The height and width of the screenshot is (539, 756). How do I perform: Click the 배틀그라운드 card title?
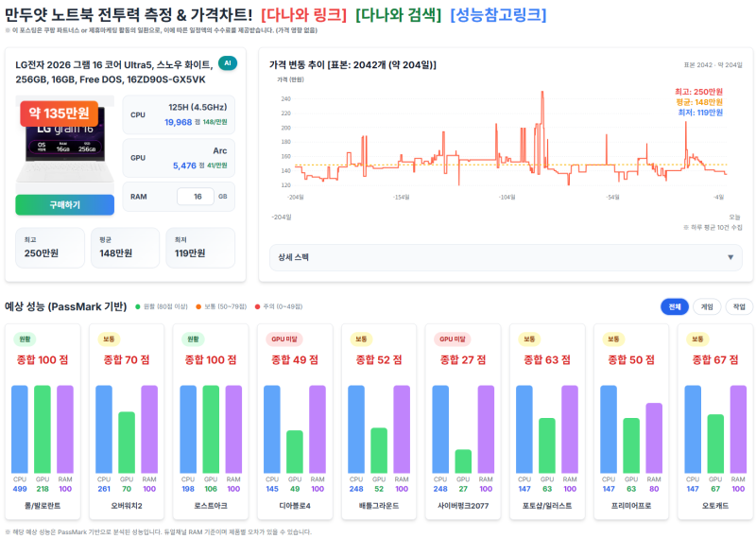pyautogui.click(x=379, y=506)
